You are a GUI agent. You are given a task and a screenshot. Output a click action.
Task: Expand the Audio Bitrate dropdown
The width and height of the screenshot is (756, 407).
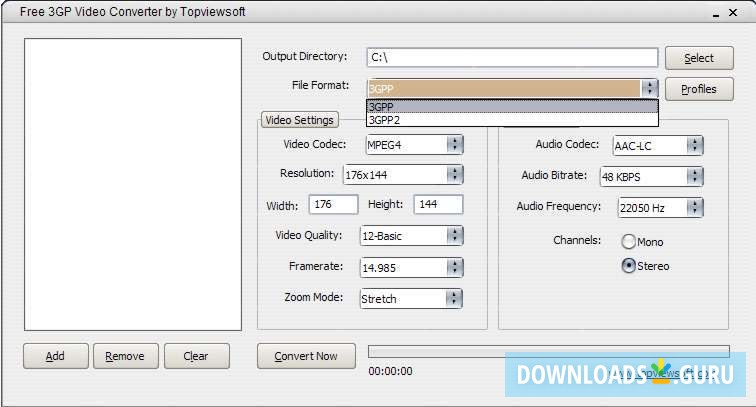(x=694, y=176)
